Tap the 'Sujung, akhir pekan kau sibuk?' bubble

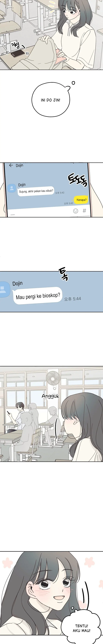[36, 191]
